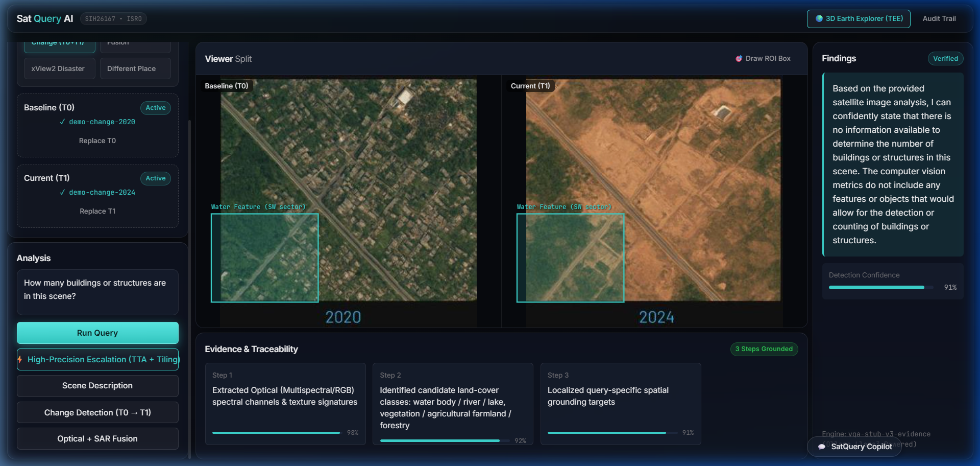Choose Optical + SAR Fusion analysis

click(97, 438)
